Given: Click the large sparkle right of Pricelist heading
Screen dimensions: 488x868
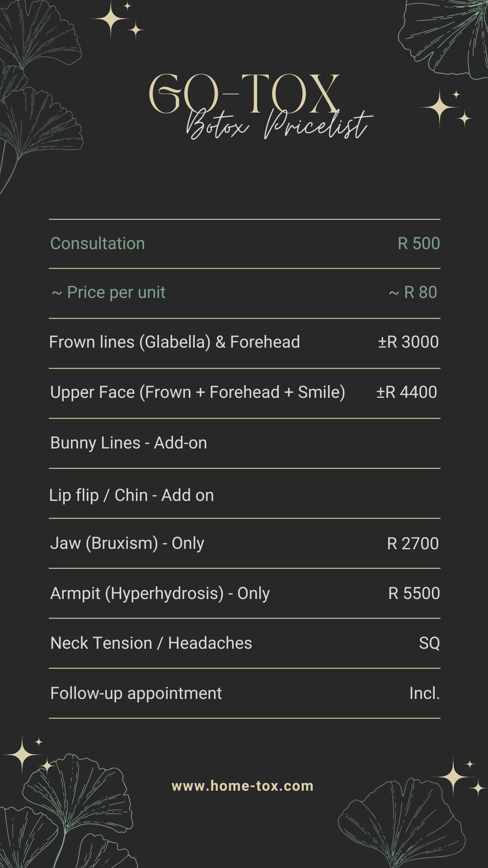Looking at the screenshot, I should coord(440,107).
